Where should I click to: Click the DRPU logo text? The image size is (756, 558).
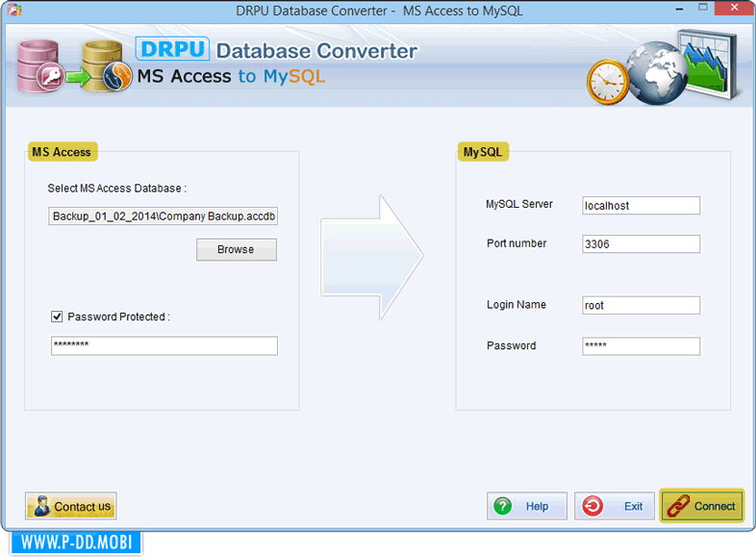[172, 49]
